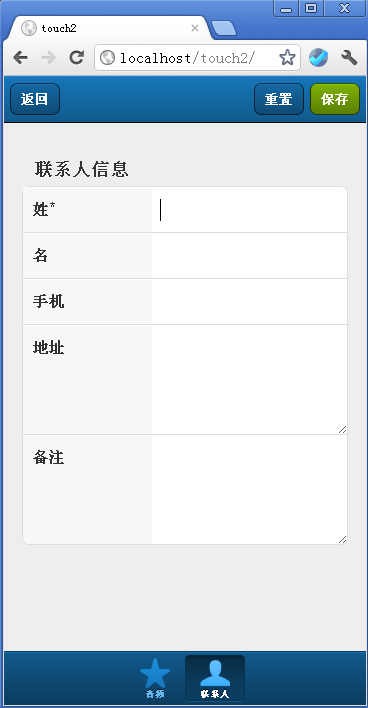The height and width of the screenshot is (708, 368).
Task: Focus the 姓 surname input field
Action: [x=249, y=210]
